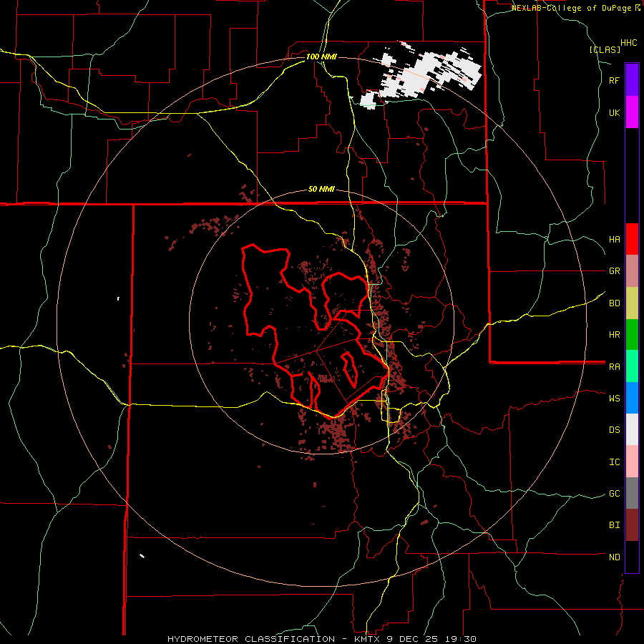Click the gray GC color swatch
Viewport: 644px width, 644px height.
[632, 493]
